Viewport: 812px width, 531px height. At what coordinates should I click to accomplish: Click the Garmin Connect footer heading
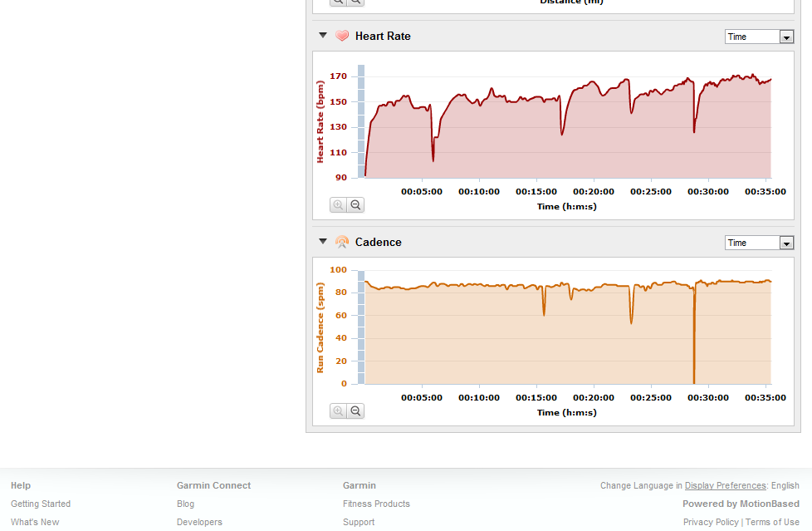click(x=214, y=485)
